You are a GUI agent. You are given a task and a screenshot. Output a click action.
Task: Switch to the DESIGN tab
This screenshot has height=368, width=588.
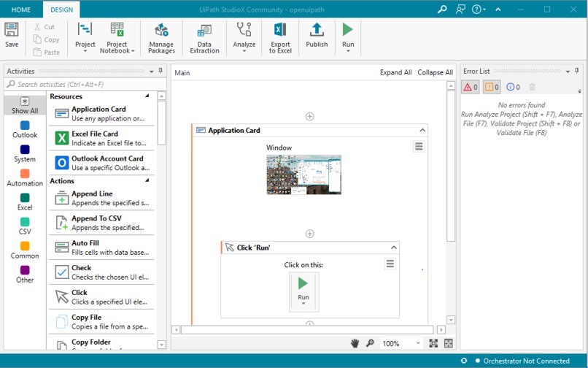[61, 9]
